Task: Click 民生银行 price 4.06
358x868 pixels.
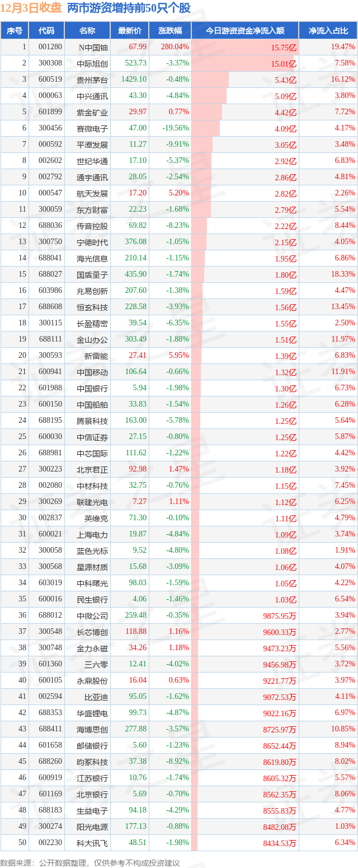Action: [140, 599]
